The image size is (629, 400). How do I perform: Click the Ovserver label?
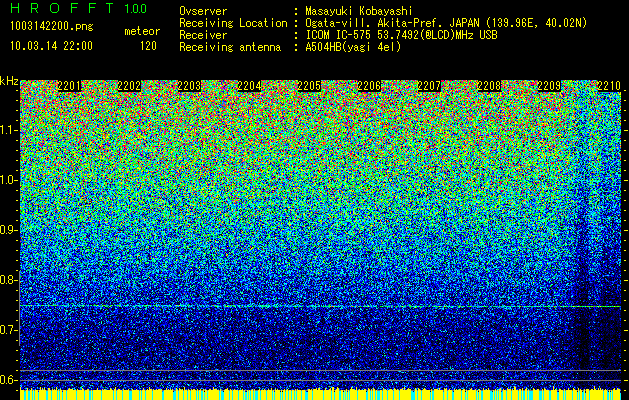click(x=203, y=11)
